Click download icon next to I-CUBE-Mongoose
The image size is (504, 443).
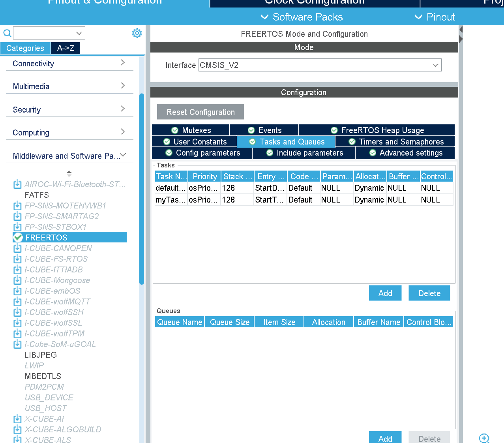tap(17, 280)
